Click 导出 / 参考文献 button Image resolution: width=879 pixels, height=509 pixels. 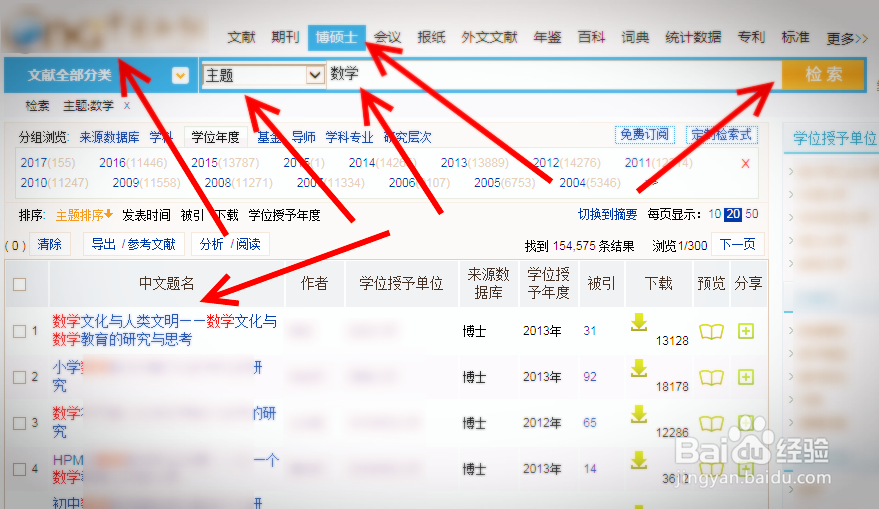[133, 244]
